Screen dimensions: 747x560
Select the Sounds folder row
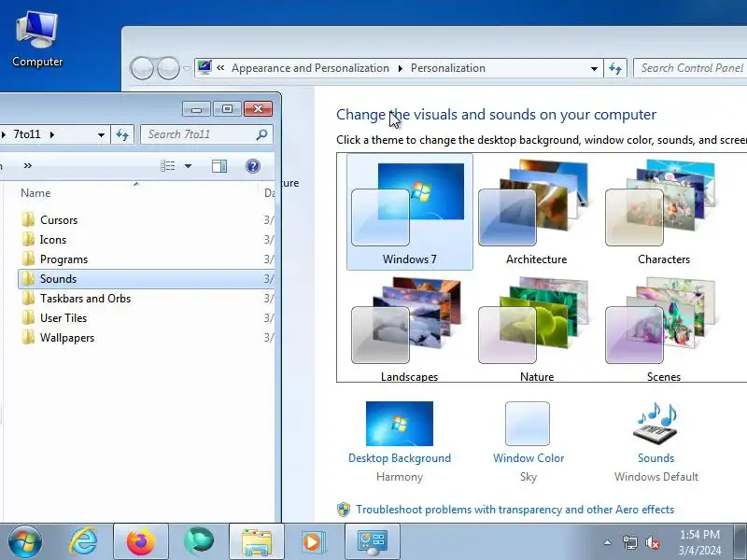147,278
